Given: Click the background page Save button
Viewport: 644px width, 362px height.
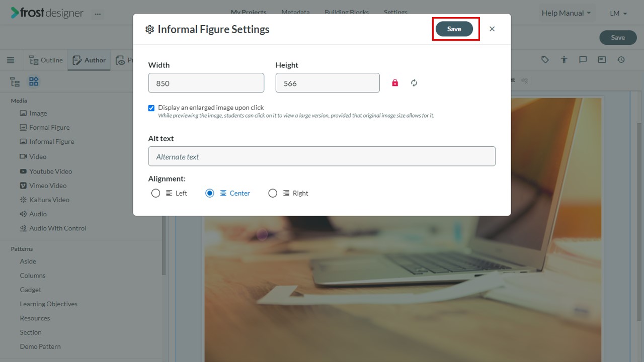Looking at the screenshot, I should [x=618, y=37].
